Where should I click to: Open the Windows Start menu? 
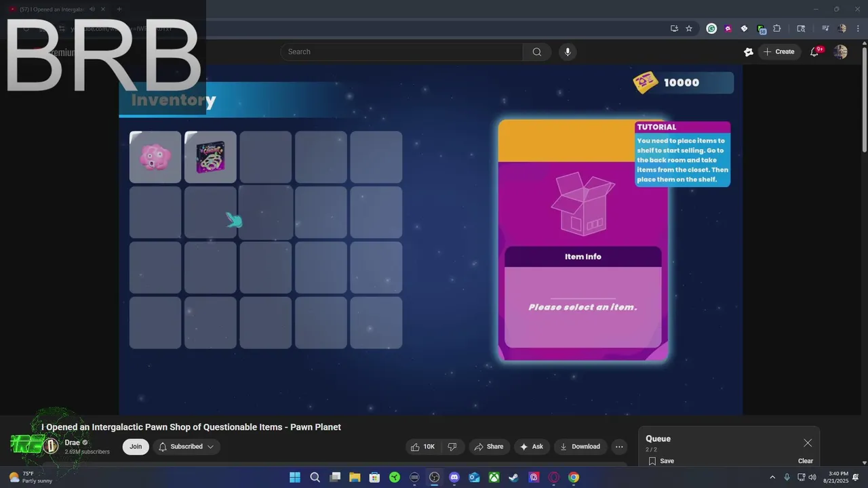pyautogui.click(x=295, y=477)
